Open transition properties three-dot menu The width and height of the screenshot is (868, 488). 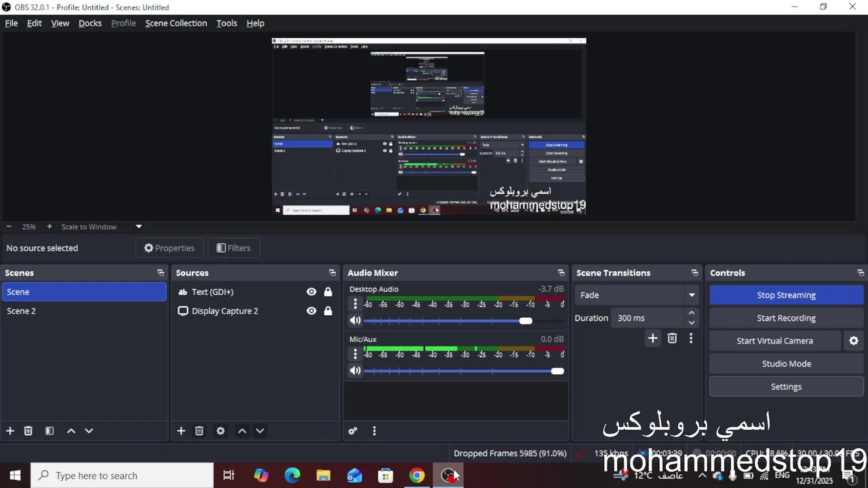(691, 338)
